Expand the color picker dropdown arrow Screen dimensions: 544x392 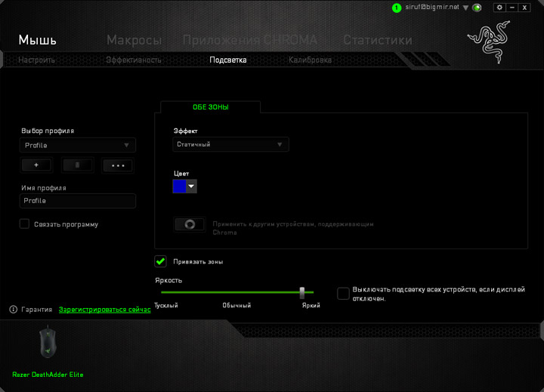[x=191, y=187]
